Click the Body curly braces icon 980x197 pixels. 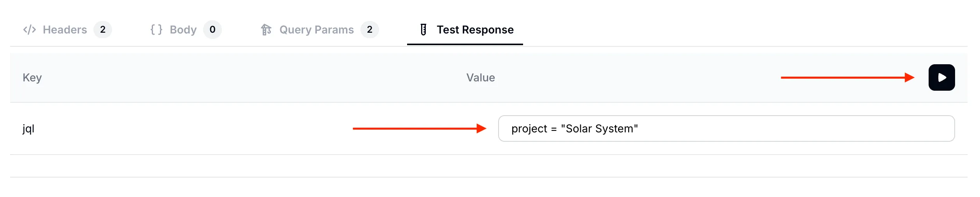(x=156, y=30)
